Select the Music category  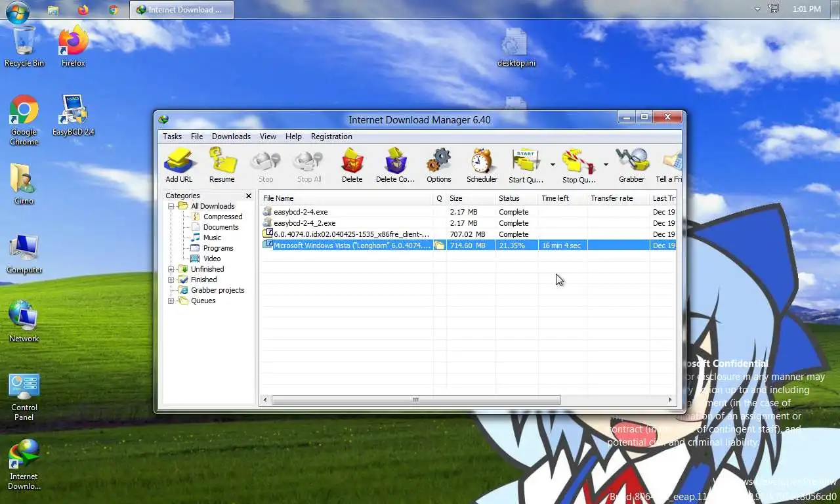click(x=212, y=238)
